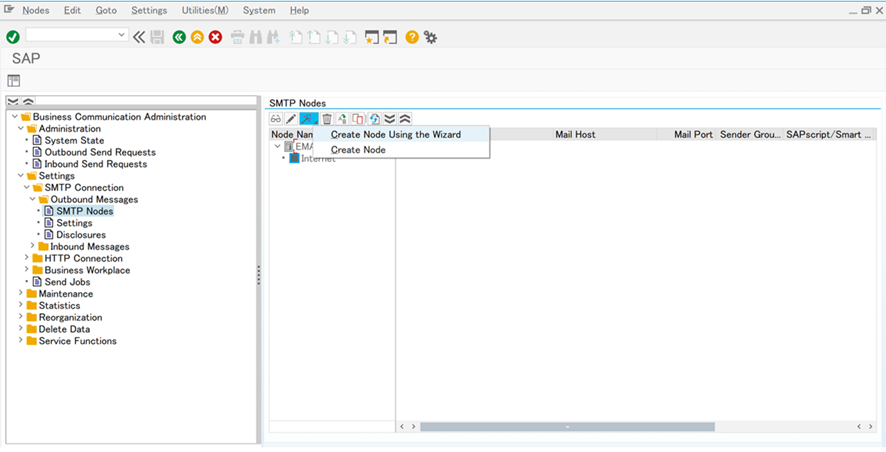Click the green checkmark Enter icon
The width and height of the screenshot is (886, 452).
(x=12, y=37)
